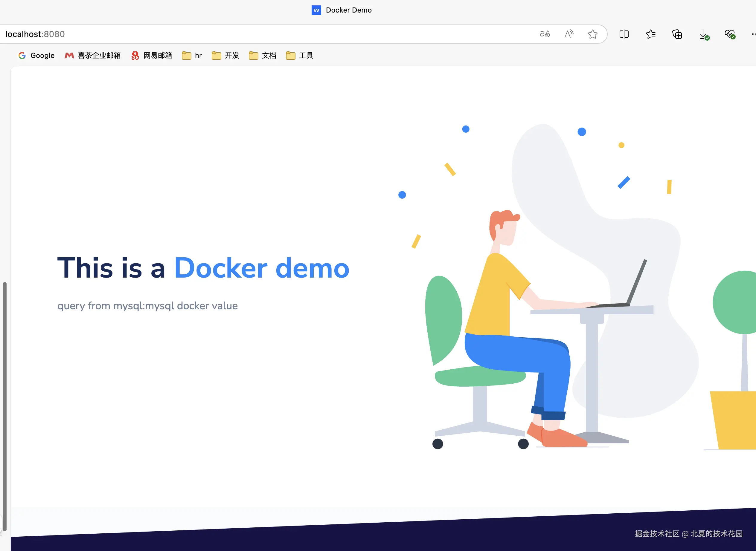Click the translate page icon
756x551 pixels.
point(545,34)
